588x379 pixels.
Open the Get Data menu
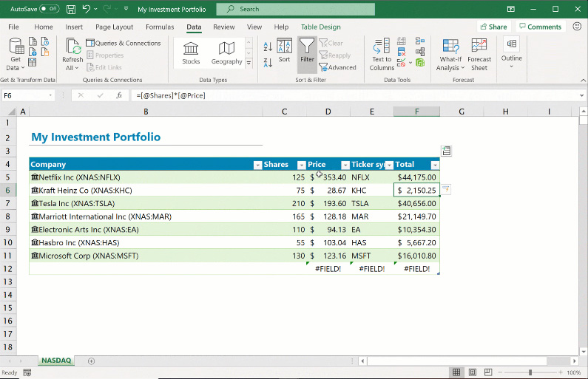tap(16, 55)
